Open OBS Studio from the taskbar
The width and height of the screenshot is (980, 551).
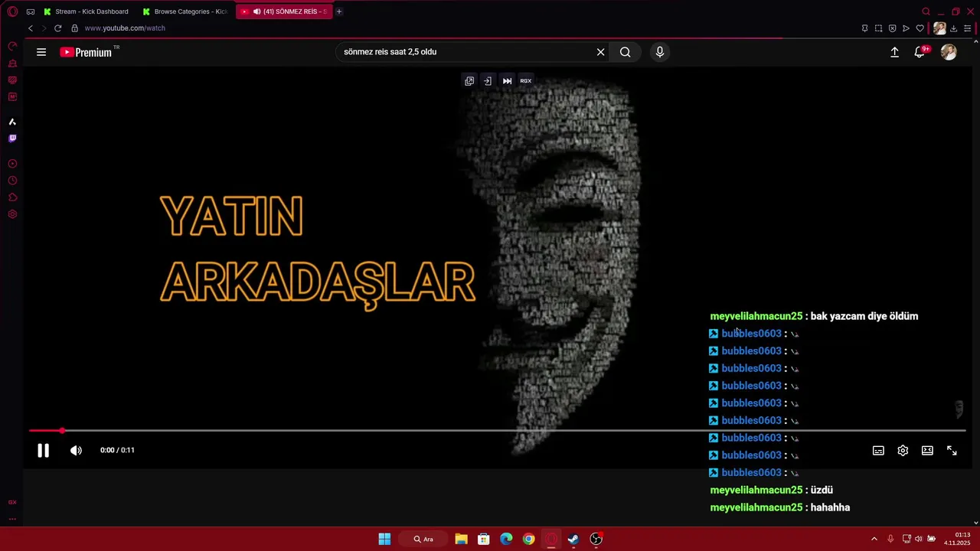(x=596, y=539)
